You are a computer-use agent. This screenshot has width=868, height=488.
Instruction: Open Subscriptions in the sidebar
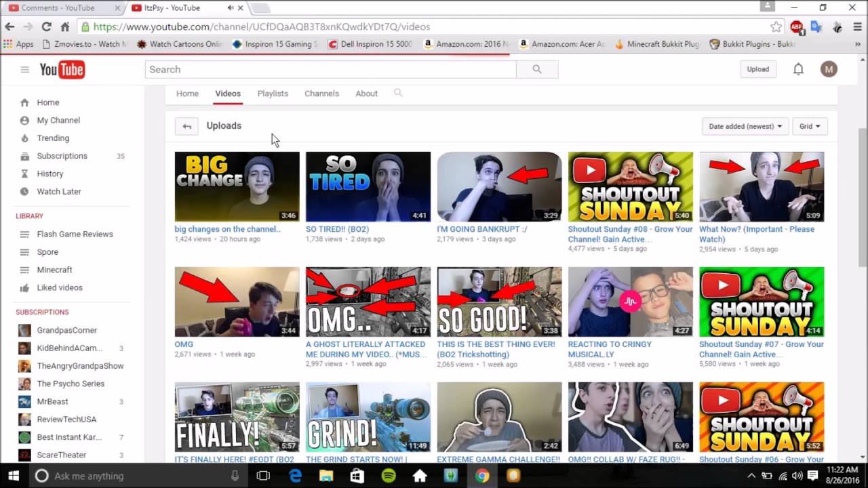point(62,156)
